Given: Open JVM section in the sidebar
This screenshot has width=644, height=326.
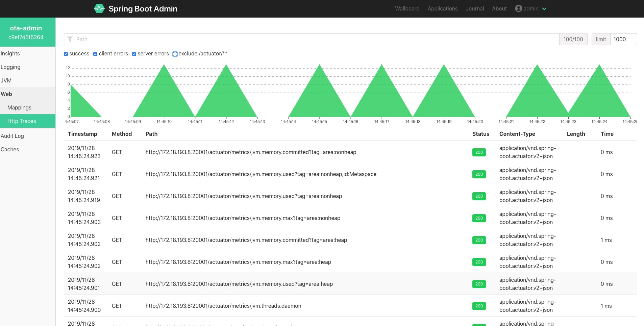Looking at the screenshot, I should [28, 80].
